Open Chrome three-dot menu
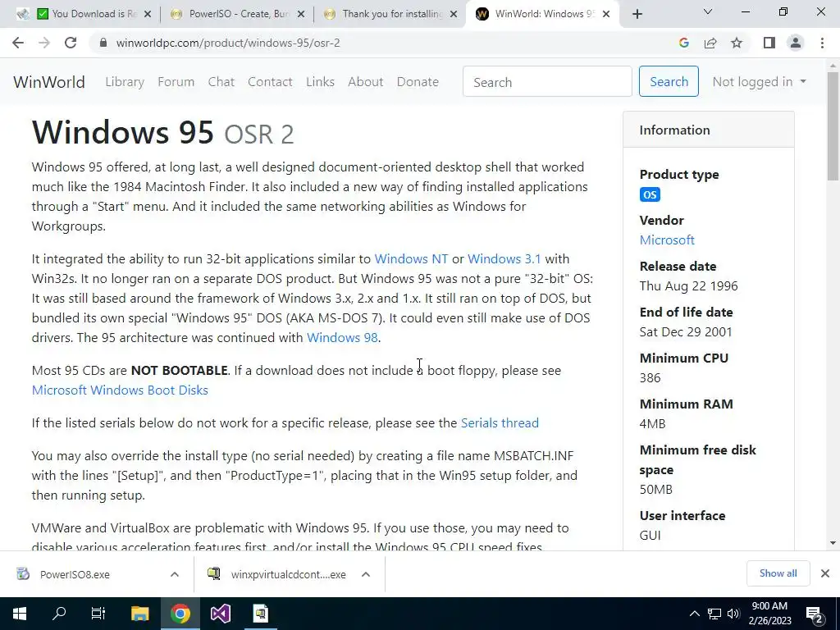Image resolution: width=840 pixels, height=630 pixels. pos(822,43)
